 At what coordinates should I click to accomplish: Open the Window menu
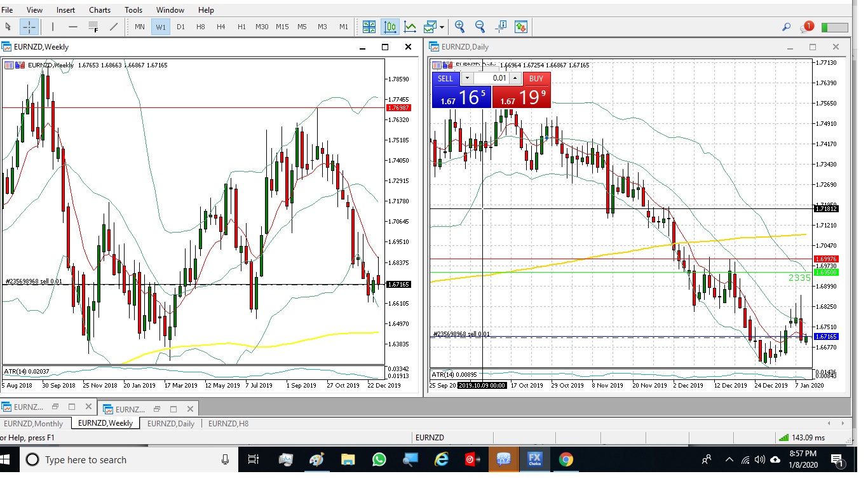point(170,10)
